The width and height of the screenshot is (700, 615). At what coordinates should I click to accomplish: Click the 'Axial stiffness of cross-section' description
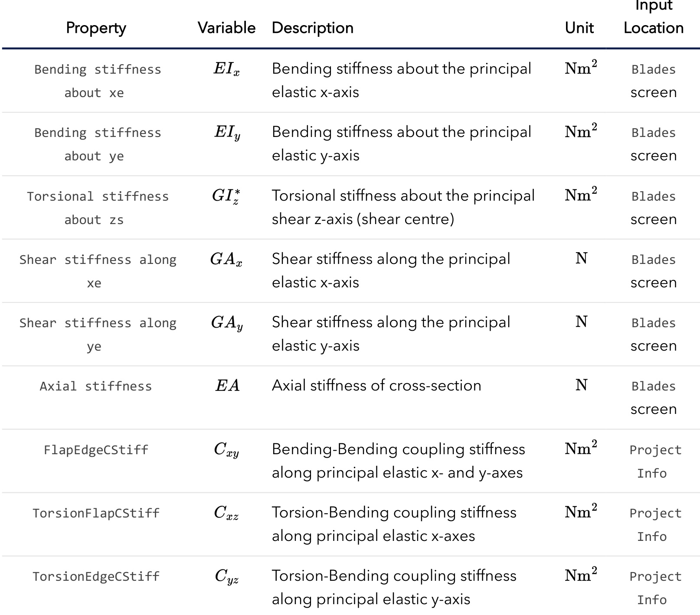point(376,386)
